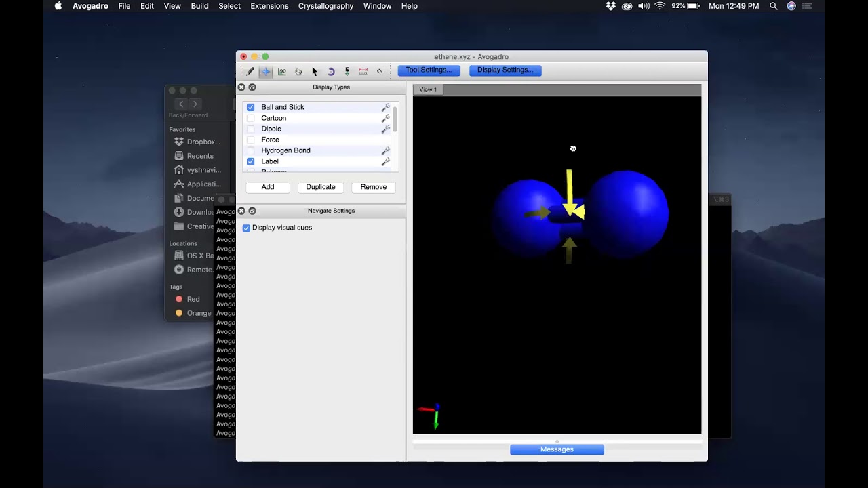The height and width of the screenshot is (488, 868).
Task: Open Dropbox in Finder sidebar
Action: [x=197, y=142]
